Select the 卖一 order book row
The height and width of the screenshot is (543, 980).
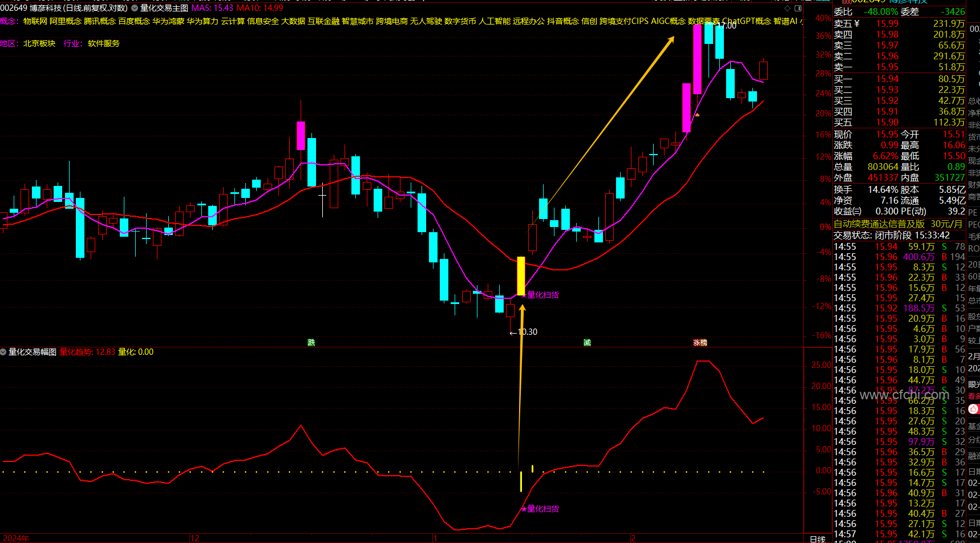pos(899,67)
